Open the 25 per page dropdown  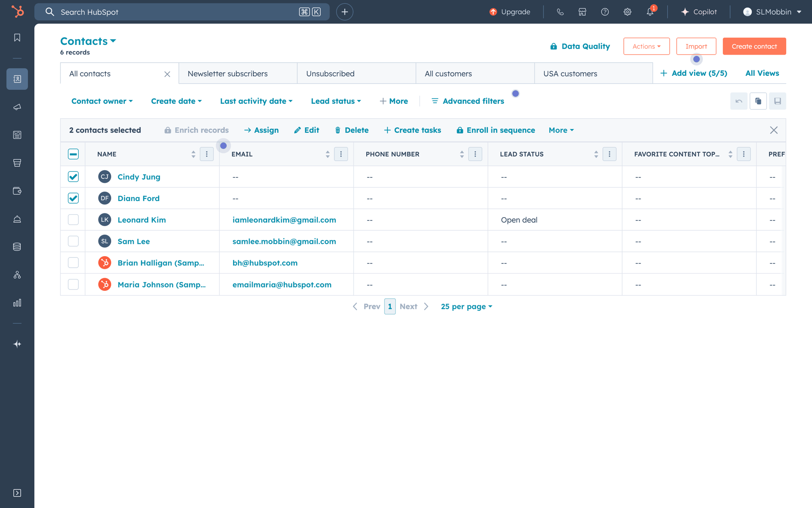(466, 306)
